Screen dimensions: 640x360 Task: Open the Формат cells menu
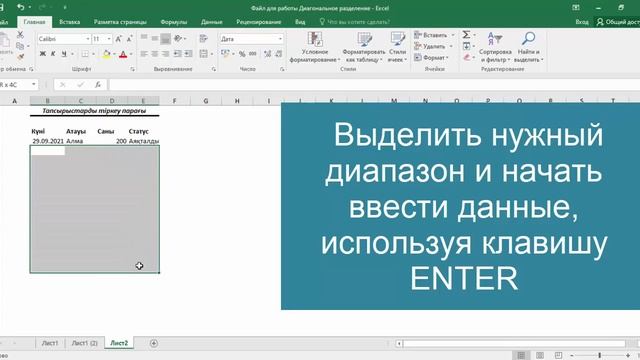pos(431,58)
